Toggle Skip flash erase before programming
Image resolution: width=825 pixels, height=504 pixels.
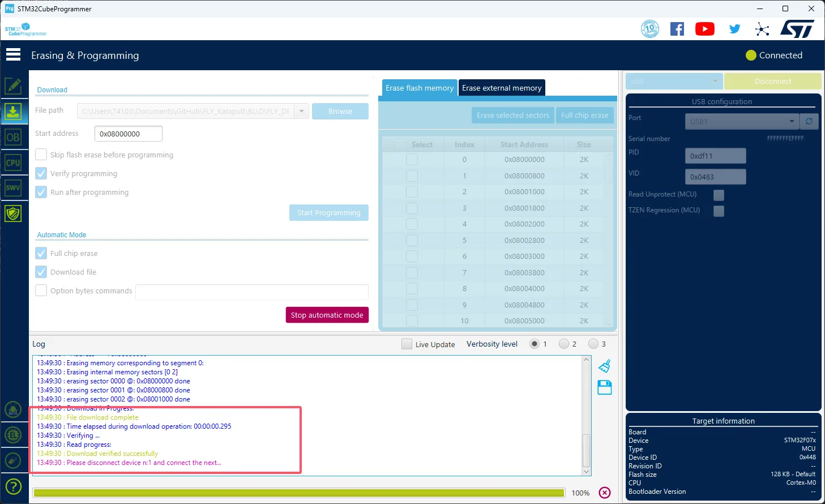coord(41,155)
